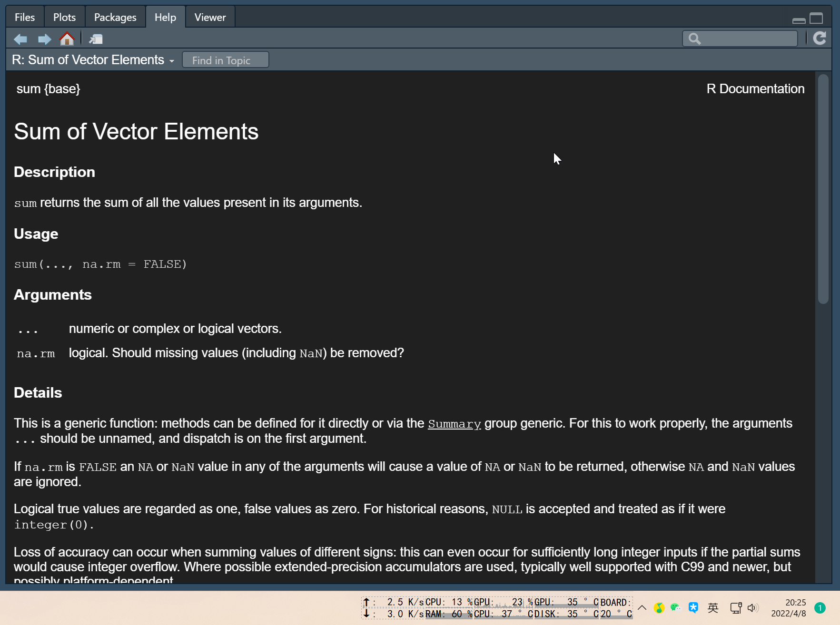Image resolution: width=840 pixels, height=625 pixels.
Task: Maximize the Help pane
Action: pos(816,19)
